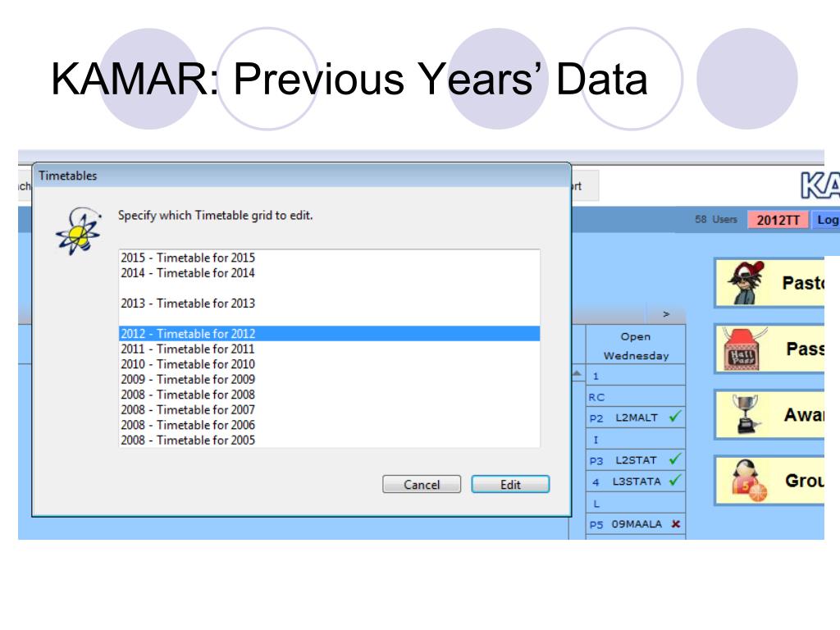Screen dimensions: 840x630
Task: Click the Edit button
Action: click(x=510, y=484)
